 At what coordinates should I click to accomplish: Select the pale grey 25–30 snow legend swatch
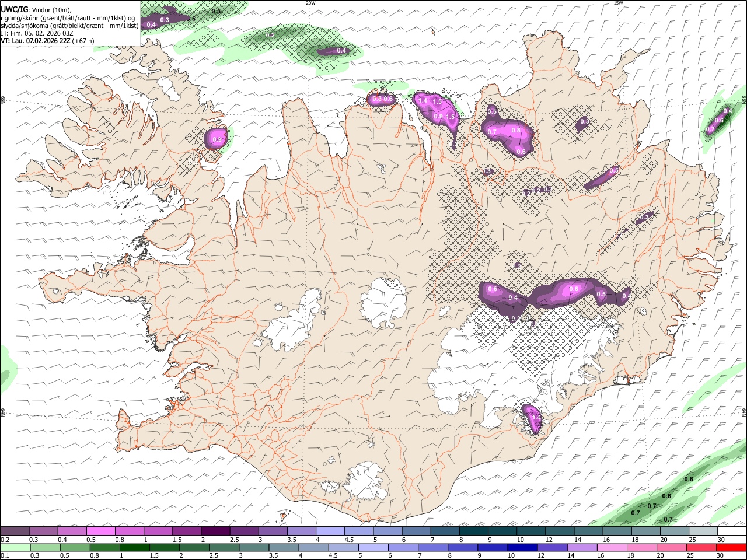pos(703,531)
